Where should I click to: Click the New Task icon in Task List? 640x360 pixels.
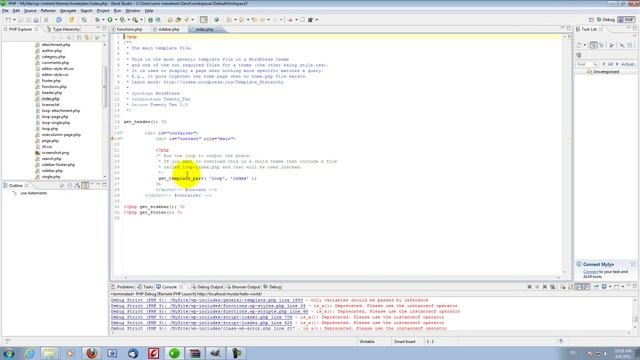[x=579, y=45]
